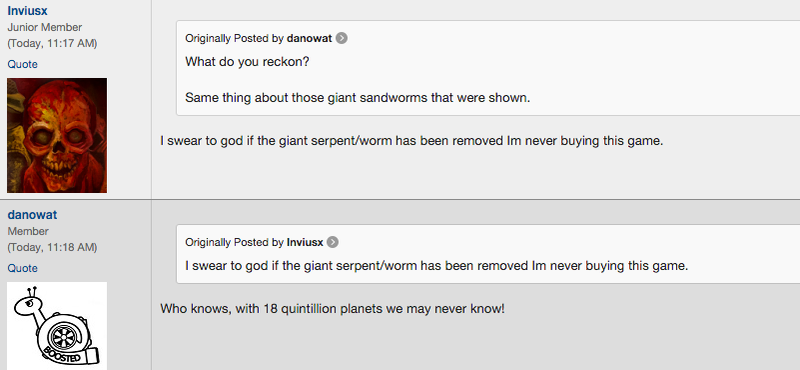Click the Member rank label under danowat
Screen dimensions: 800x370
[28, 231]
